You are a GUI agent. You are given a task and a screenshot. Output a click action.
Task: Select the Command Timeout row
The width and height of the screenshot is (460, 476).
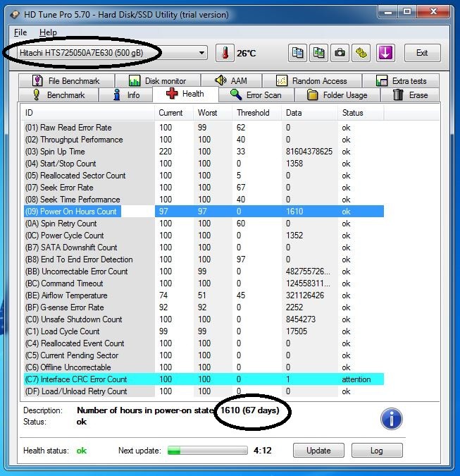click(x=204, y=283)
